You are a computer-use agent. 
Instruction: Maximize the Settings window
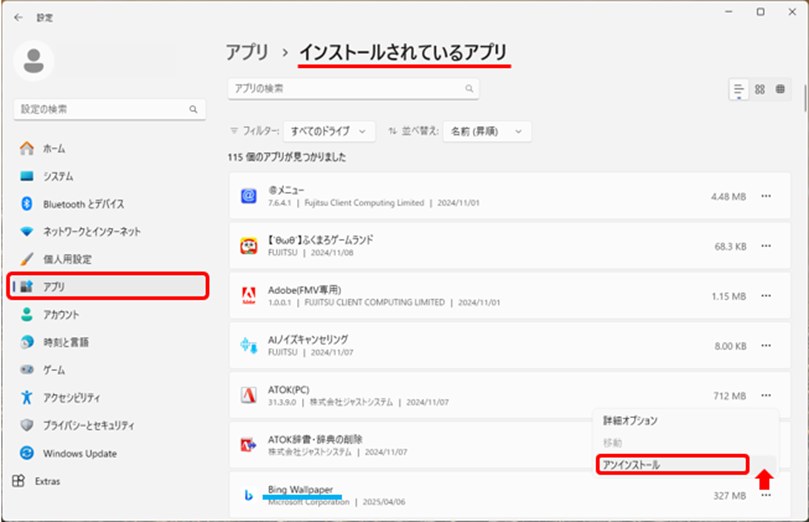[x=761, y=12]
